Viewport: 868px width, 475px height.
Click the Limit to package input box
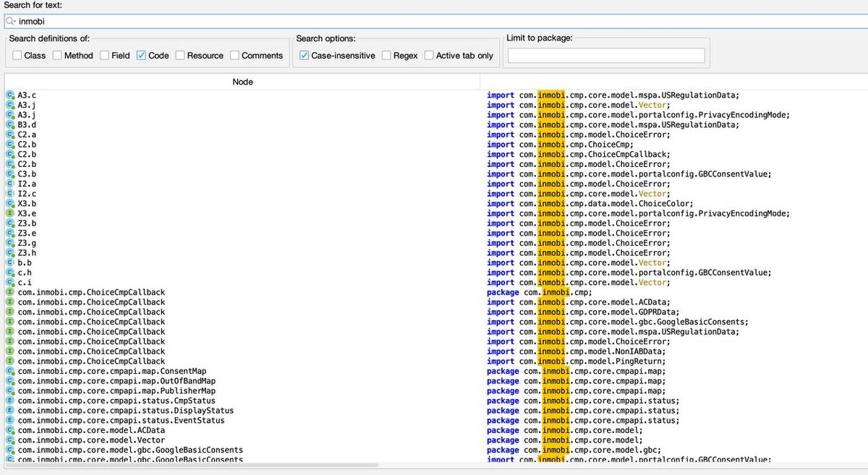(x=606, y=56)
